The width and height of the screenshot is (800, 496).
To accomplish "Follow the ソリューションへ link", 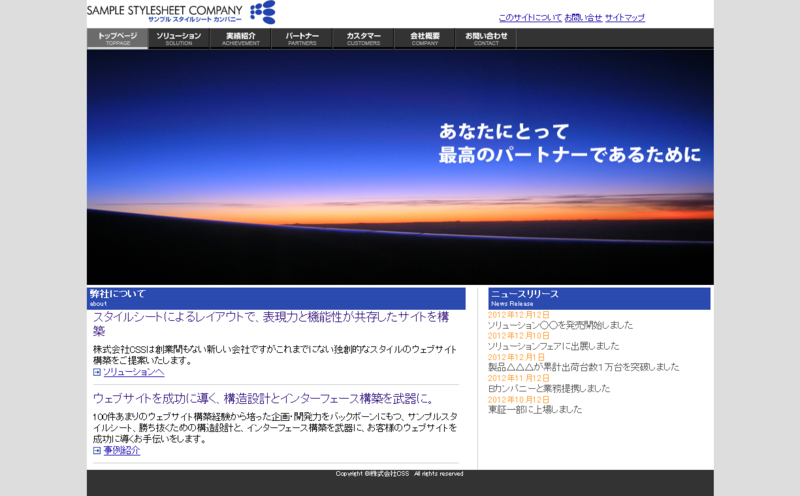I will 134,373.
